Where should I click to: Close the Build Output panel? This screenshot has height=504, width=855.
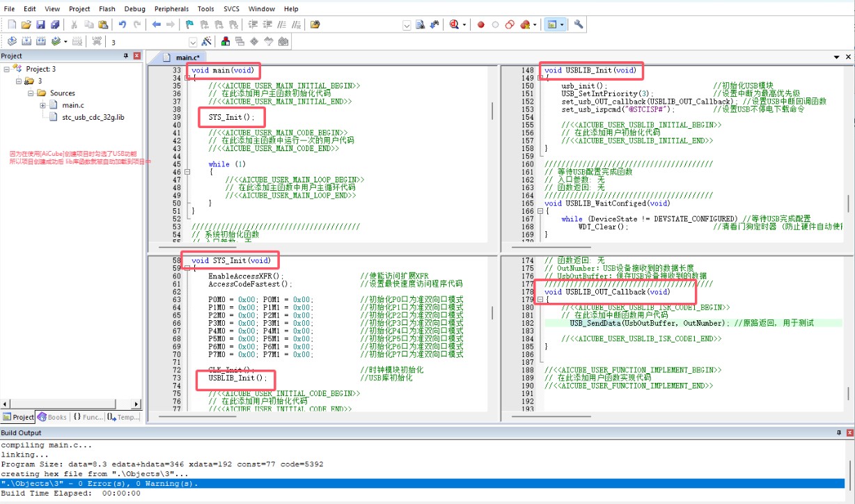click(849, 433)
